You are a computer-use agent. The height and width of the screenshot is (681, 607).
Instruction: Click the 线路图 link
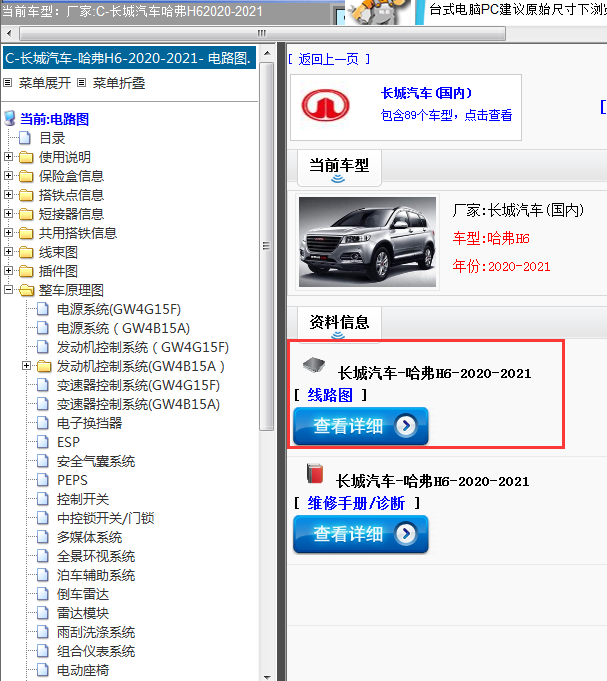tap(330, 395)
